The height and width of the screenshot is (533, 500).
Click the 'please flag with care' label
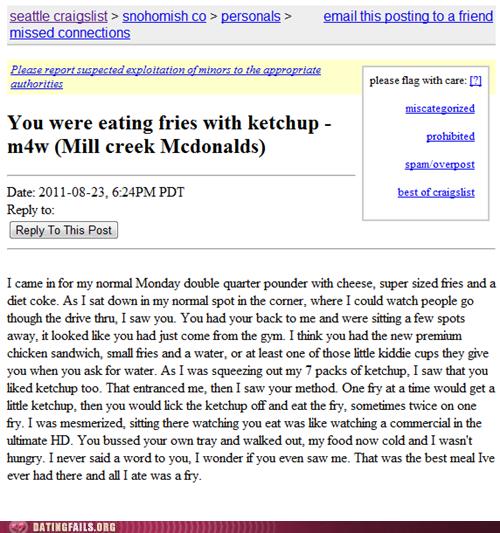pos(418,81)
